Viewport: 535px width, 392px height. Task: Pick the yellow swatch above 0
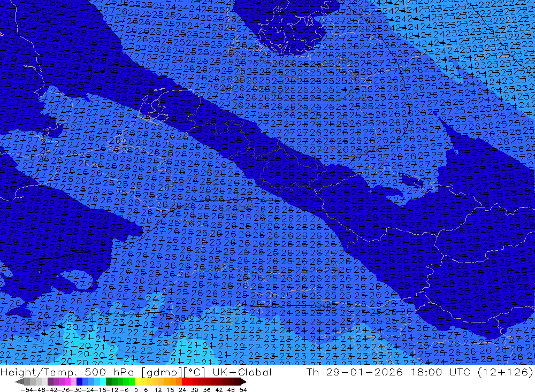click(x=137, y=381)
